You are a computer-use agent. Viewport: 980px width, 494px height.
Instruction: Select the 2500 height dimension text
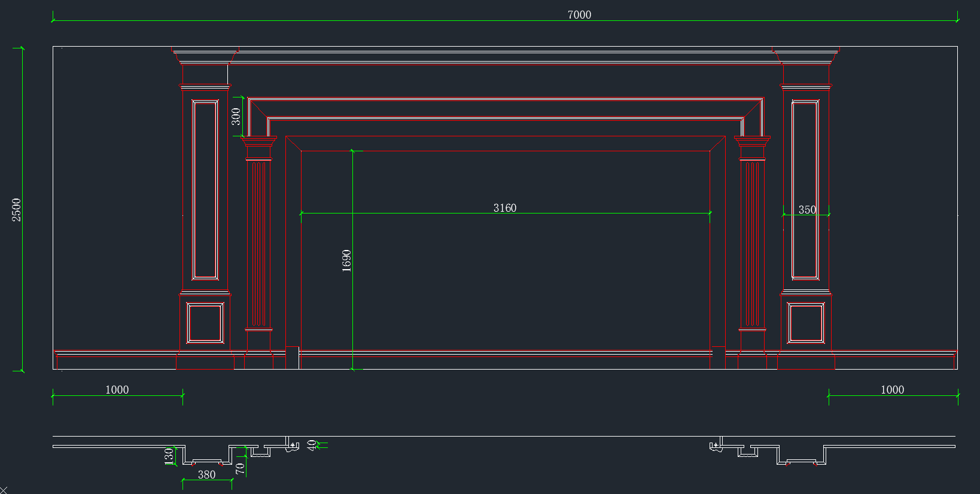click(16, 210)
